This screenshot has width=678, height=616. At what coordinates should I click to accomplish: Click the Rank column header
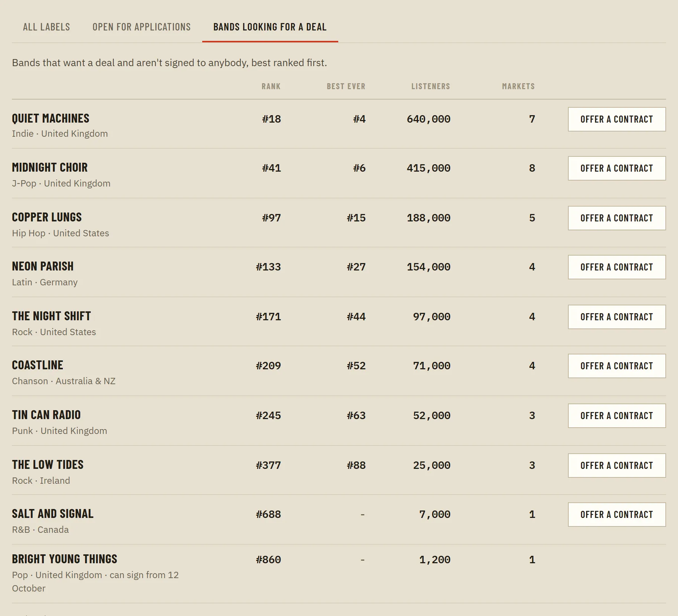point(271,87)
